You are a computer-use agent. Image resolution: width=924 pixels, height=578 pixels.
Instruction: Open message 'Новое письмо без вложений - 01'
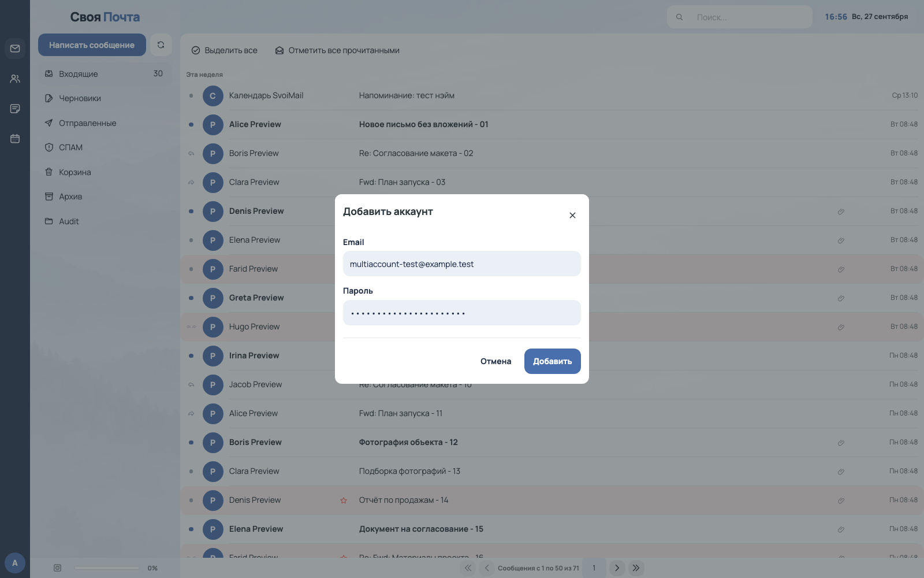coord(424,125)
